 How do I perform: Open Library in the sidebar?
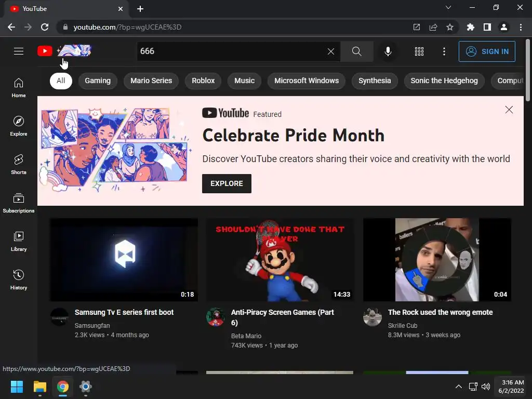point(19,241)
